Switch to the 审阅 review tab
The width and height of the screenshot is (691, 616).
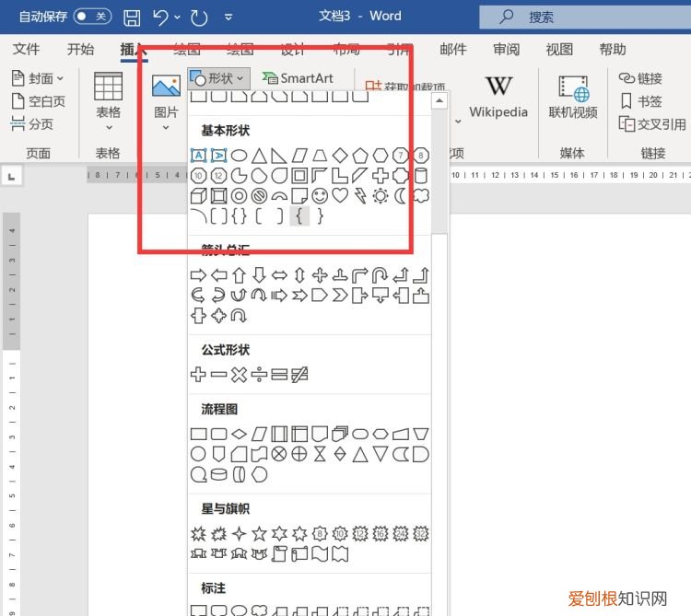coord(506,50)
